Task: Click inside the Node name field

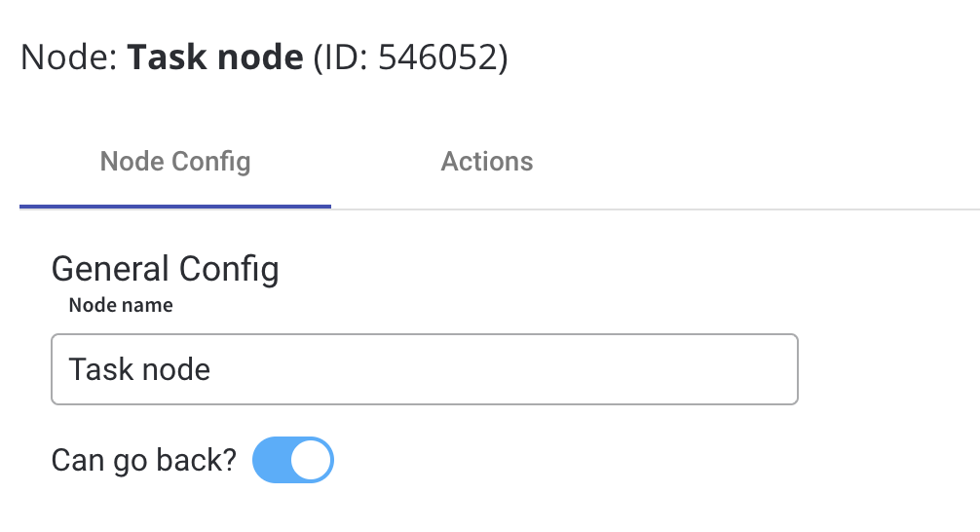Action: tap(425, 369)
